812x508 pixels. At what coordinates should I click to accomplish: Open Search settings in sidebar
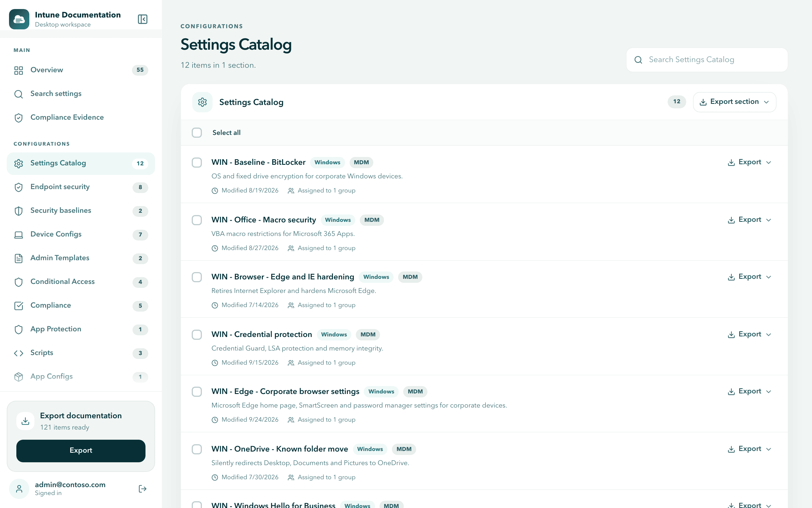[x=81, y=94]
